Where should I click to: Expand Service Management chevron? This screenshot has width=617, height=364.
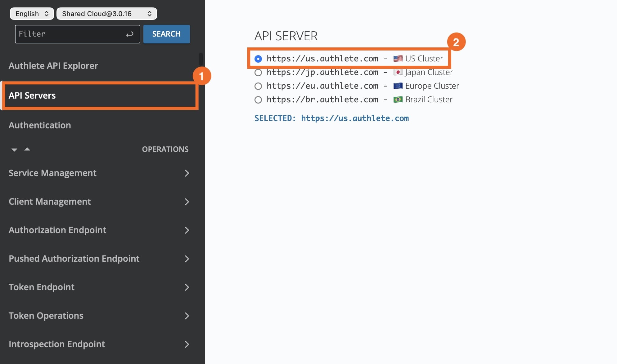[187, 173]
